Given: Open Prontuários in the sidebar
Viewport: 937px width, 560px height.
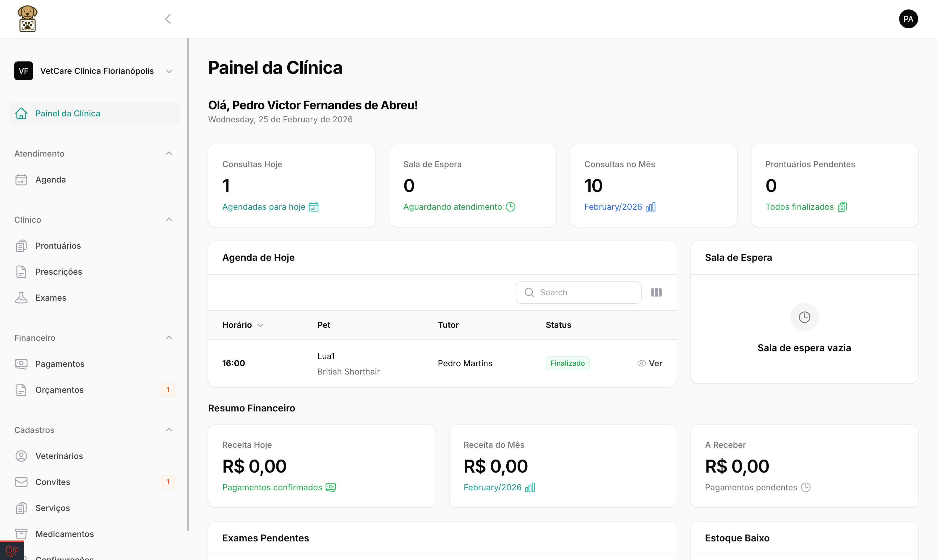Looking at the screenshot, I should (x=58, y=246).
